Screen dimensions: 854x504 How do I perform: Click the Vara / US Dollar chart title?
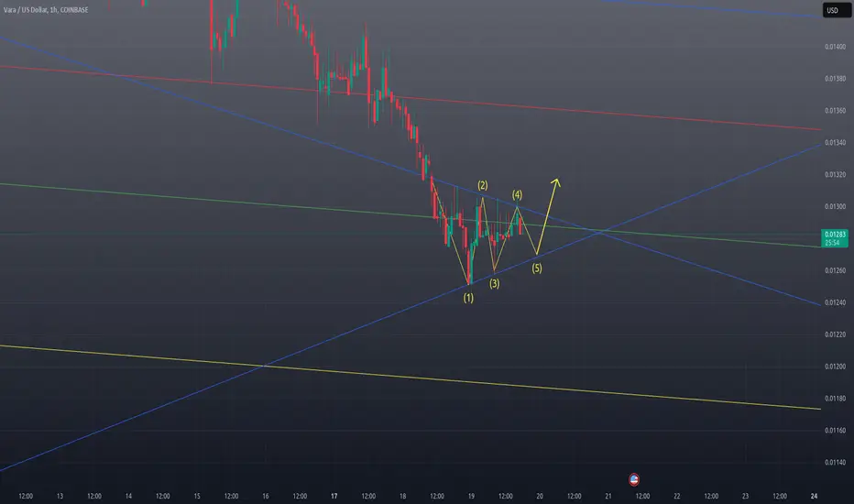(46, 10)
